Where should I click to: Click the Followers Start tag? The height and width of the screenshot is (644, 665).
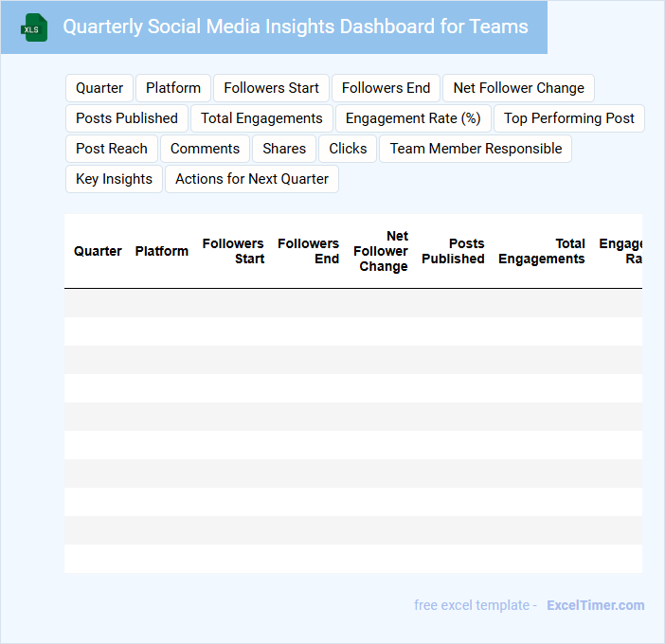click(271, 88)
